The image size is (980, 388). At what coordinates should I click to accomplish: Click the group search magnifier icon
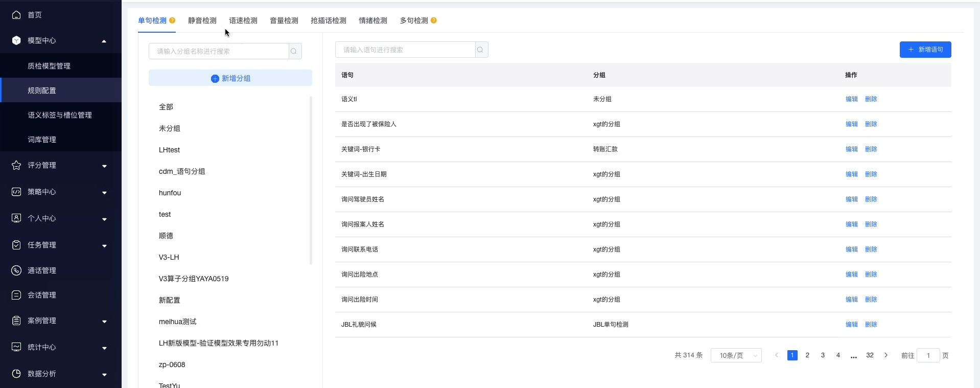[x=295, y=51]
